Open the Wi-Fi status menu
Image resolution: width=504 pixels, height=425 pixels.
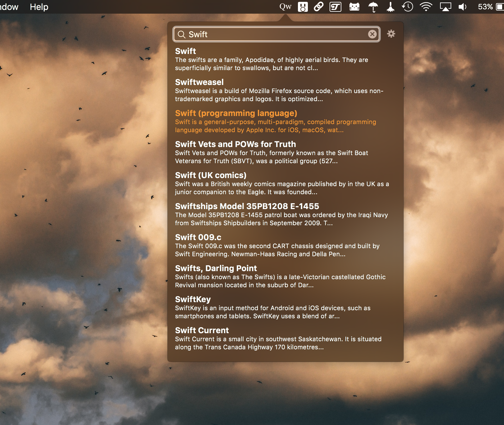click(426, 7)
